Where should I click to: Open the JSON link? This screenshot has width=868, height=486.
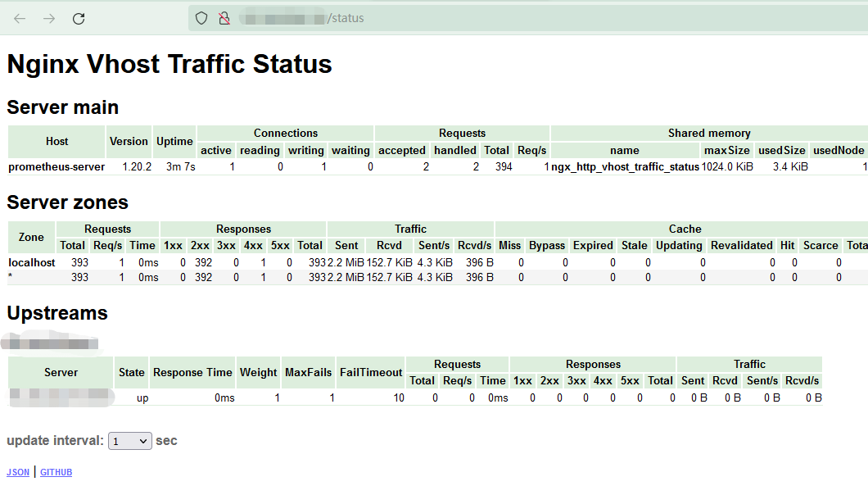(18, 472)
